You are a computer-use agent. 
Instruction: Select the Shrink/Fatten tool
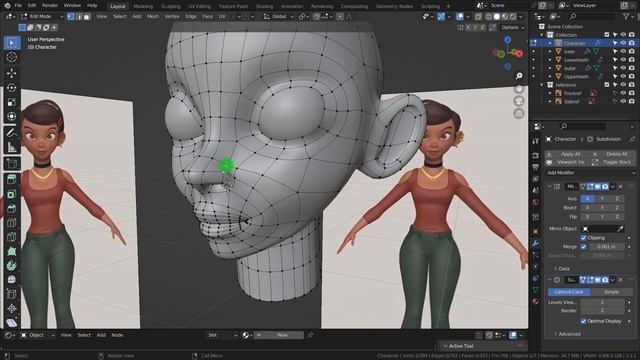[x=12, y=309]
